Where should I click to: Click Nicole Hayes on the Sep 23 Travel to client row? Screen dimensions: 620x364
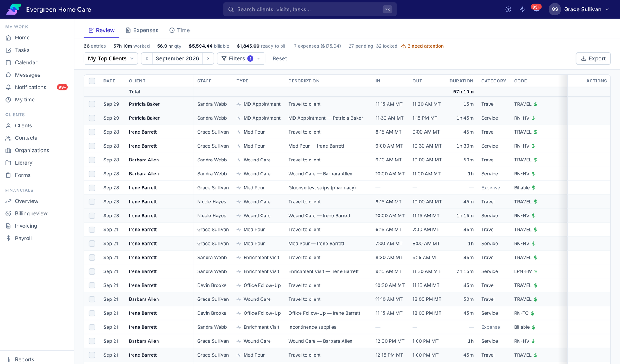[x=212, y=202]
